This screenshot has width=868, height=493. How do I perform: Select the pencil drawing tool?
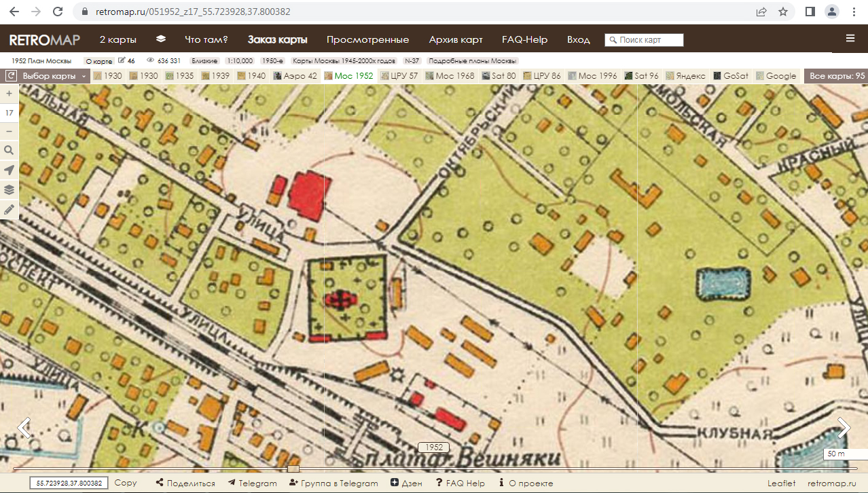click(9, 210)
